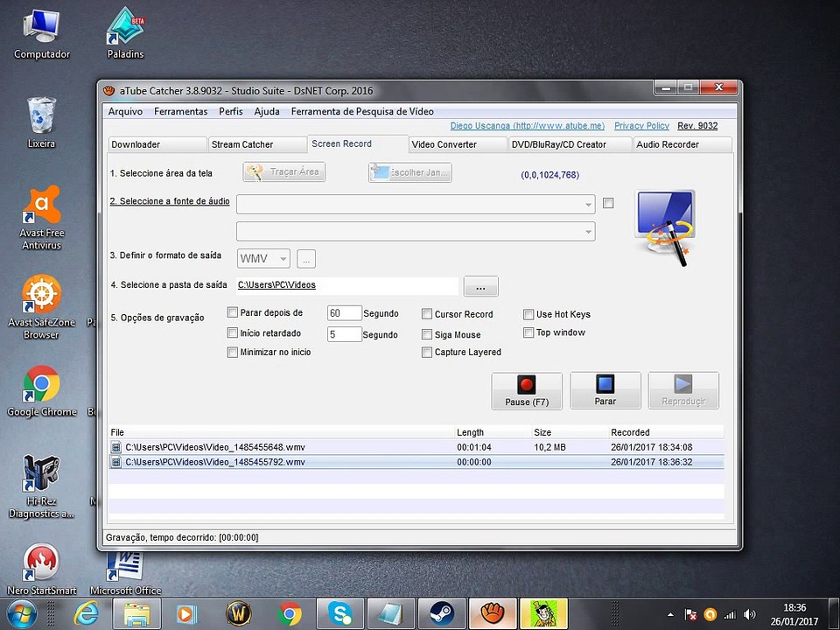The height and width of the screenshot is (630, 840).
Task: Toggle Minimizar no início checkbox
Action: pos(233,352)
